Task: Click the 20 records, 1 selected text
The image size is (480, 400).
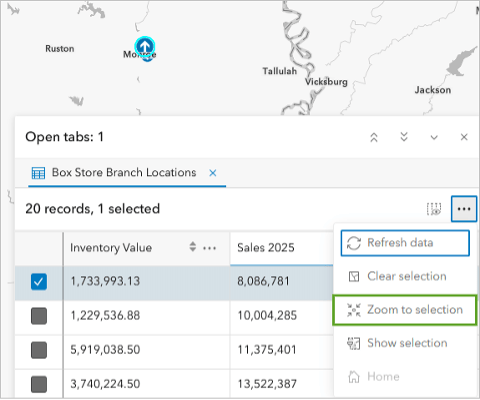Action: click(x=93, y=209)
